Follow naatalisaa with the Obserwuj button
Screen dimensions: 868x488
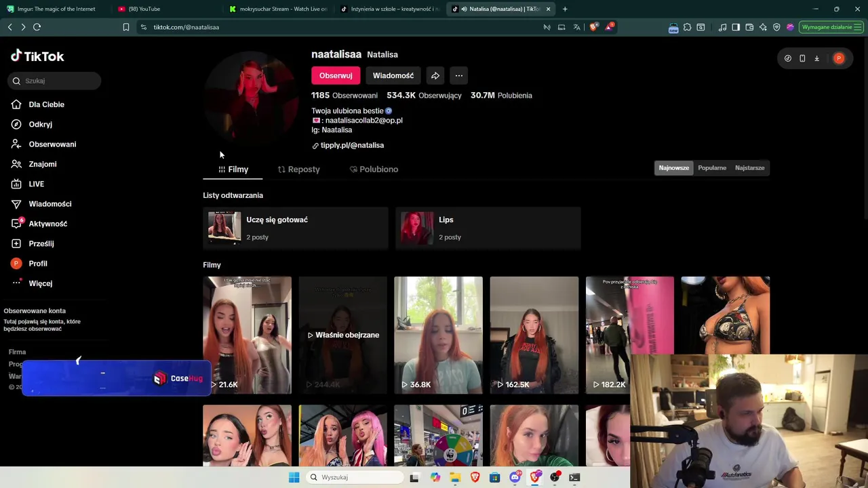point(336,75)
